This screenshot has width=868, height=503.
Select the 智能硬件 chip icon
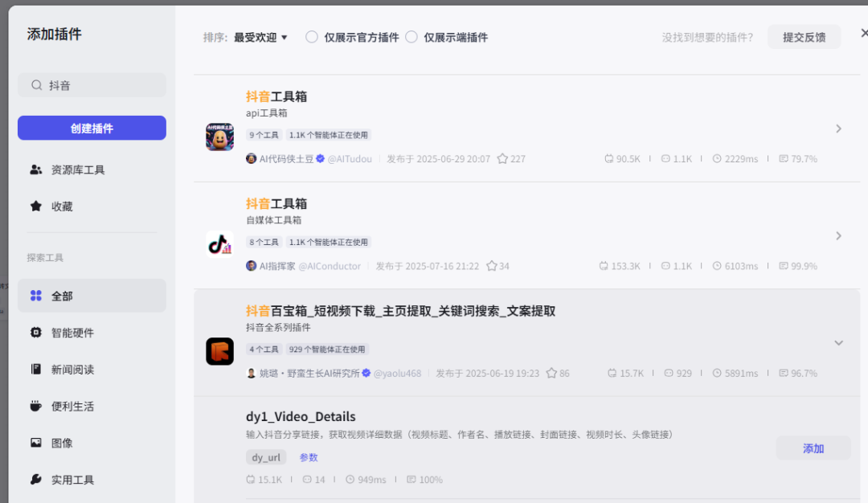(x=36, y=333)
